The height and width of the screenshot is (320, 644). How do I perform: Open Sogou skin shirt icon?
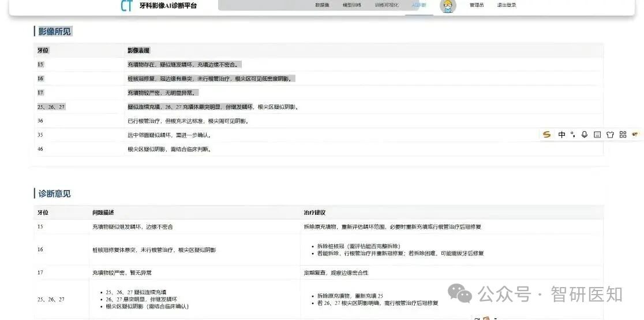point(610,135)
